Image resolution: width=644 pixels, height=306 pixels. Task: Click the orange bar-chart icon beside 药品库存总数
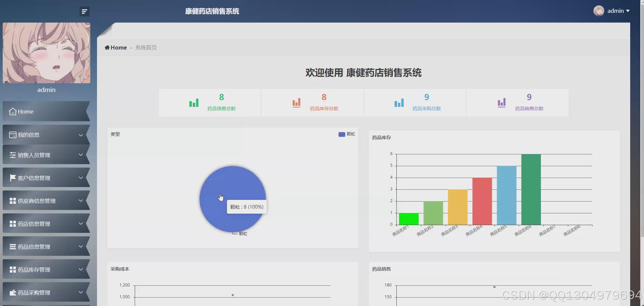pos(296,102)
